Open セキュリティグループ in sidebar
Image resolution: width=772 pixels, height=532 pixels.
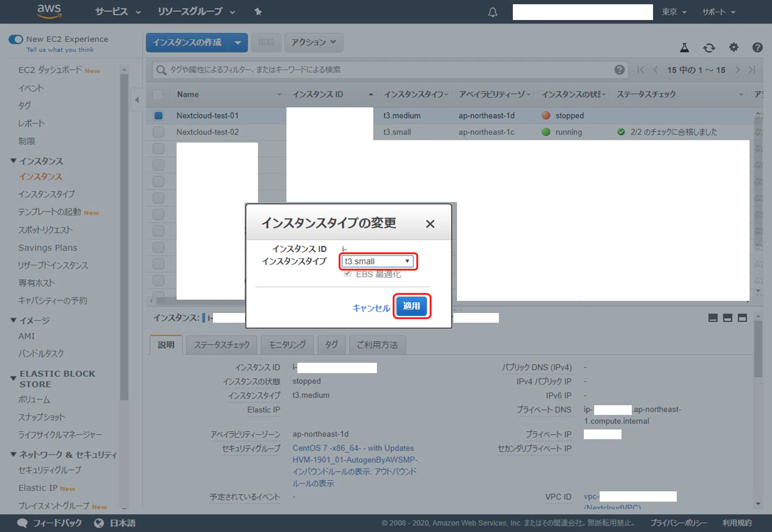50,470
